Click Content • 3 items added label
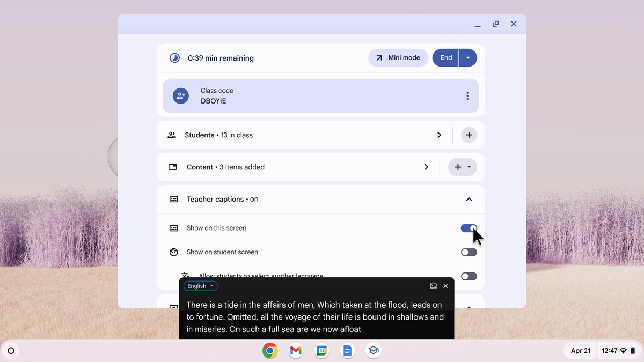The height and width of the screenshot is (362, 644). pos(225,167)
